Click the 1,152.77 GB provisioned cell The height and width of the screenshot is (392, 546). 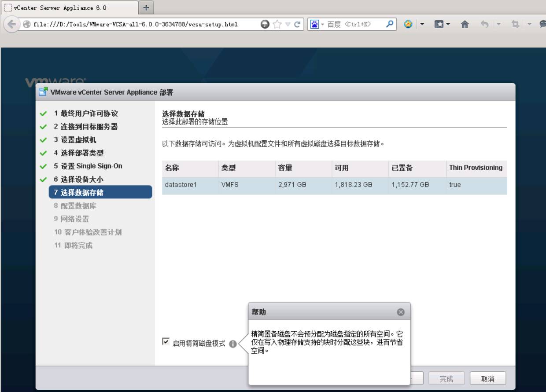coord(410,185)
